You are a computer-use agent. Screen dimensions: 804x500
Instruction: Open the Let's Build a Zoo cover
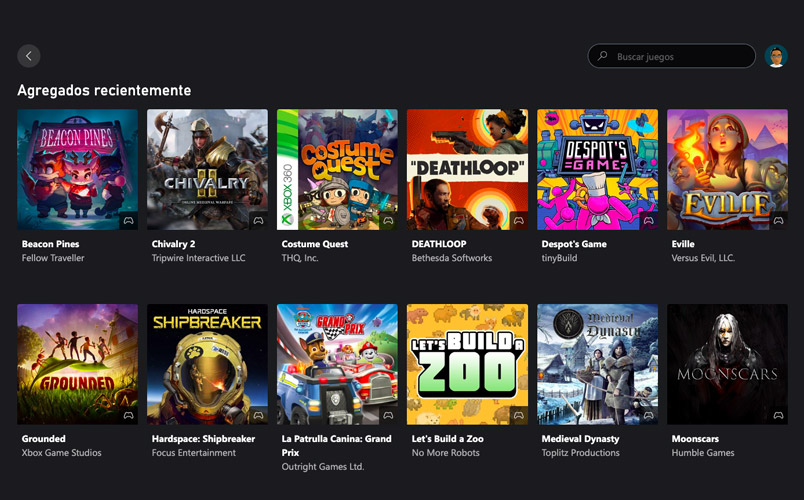click(467, 364)
